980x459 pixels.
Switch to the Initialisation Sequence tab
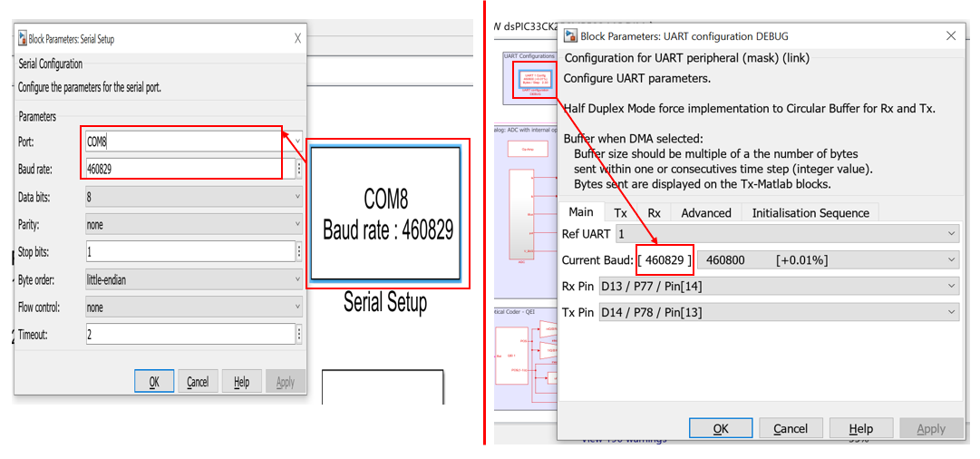pos(810,212)
